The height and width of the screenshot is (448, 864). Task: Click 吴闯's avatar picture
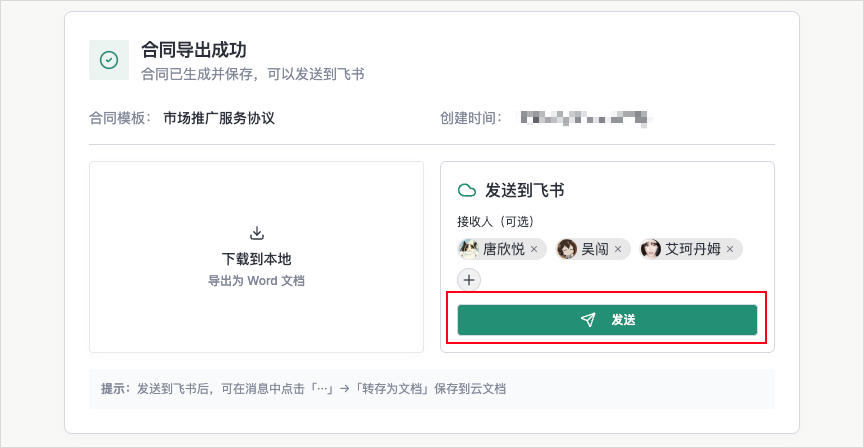pyautogui.click(x=567, y=249)
